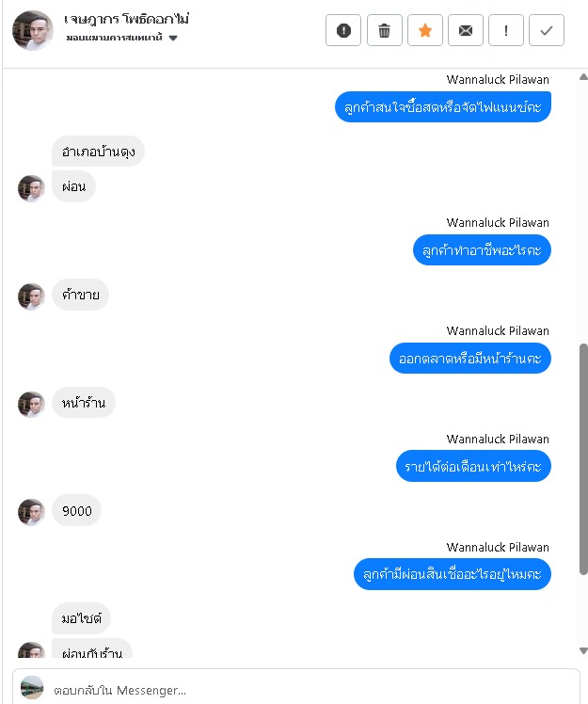Click the scroll down arrow of chat
The height and width of the screenshot is (704, 588).
[583, 650]
